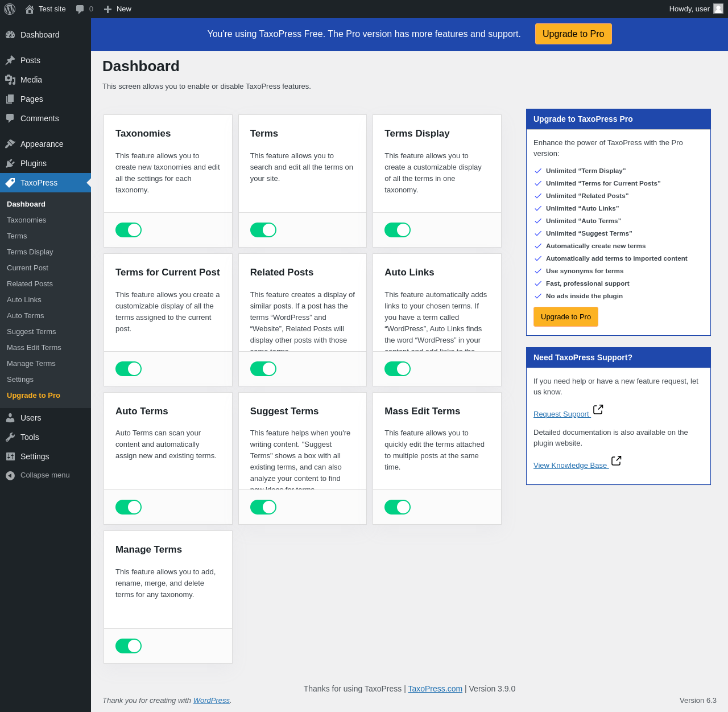The width and height of the screenshot is (728, 712).
Task: Open the comments bubble icon in admin bar
Action: click(80, 9)
